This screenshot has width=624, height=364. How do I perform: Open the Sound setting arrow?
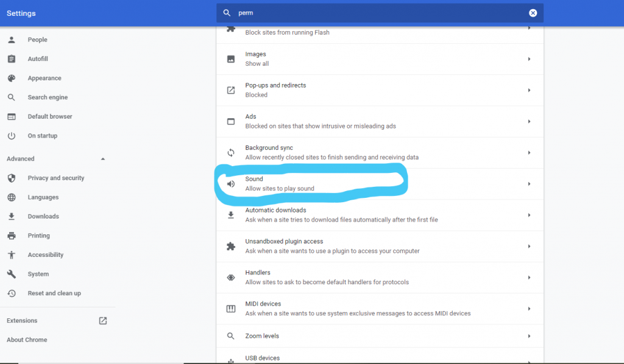point(529,184)
